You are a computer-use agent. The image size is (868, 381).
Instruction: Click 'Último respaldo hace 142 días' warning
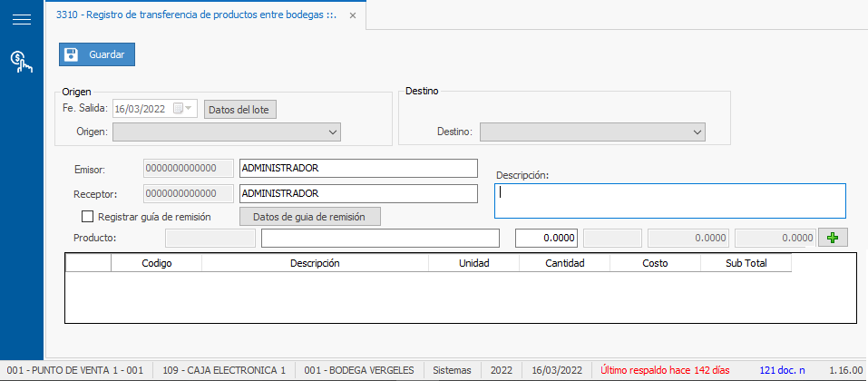[665, 370]
